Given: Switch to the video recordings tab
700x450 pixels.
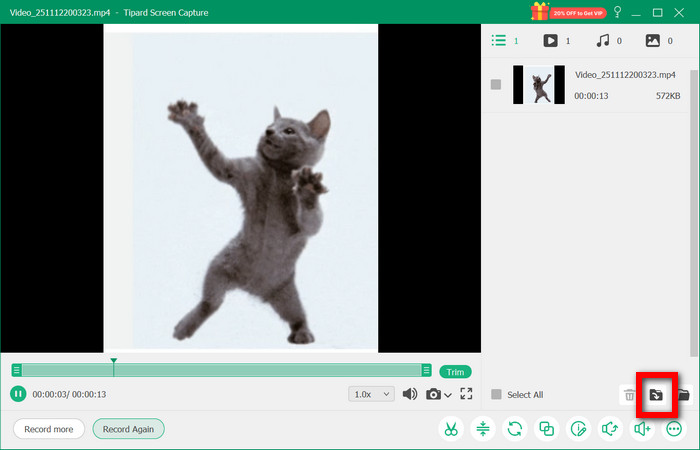Looking at the screenshot, I should pyautogui.click(x=550, y=41).
